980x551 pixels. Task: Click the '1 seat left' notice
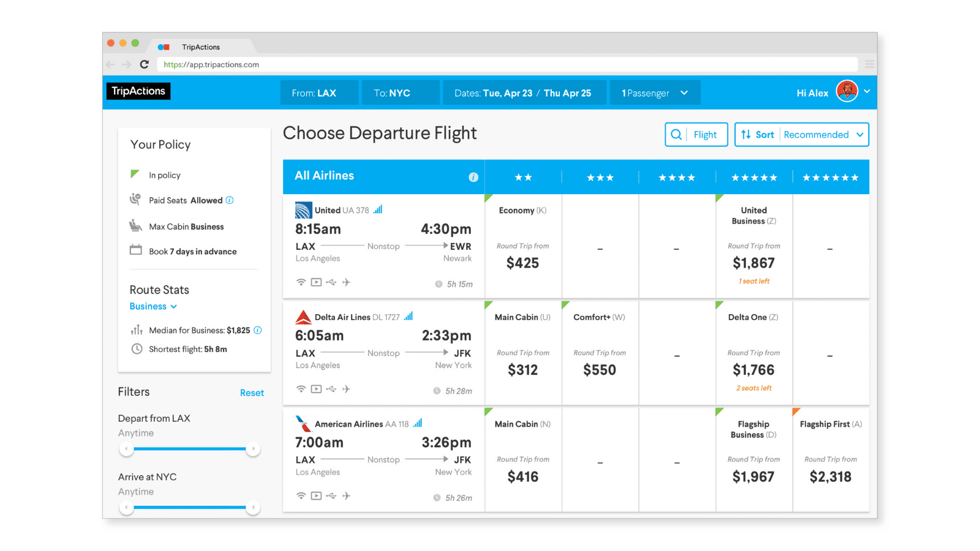(754, 281)
